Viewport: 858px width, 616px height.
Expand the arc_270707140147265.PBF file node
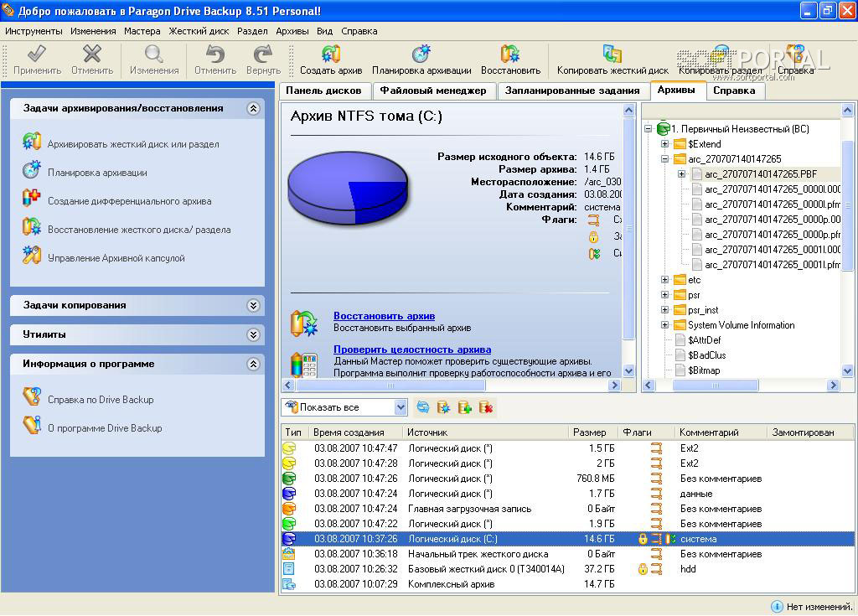click(681, 174)
